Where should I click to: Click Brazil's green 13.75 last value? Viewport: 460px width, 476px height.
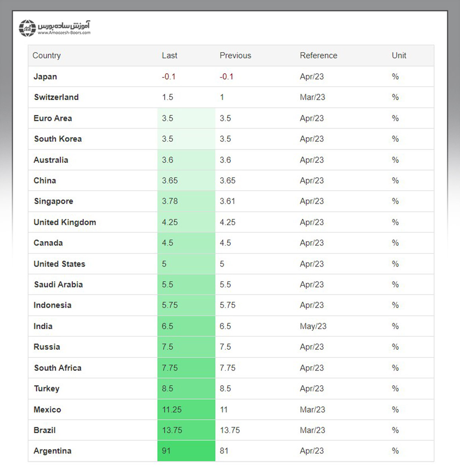pyautogui.click(x=172, y=430)
